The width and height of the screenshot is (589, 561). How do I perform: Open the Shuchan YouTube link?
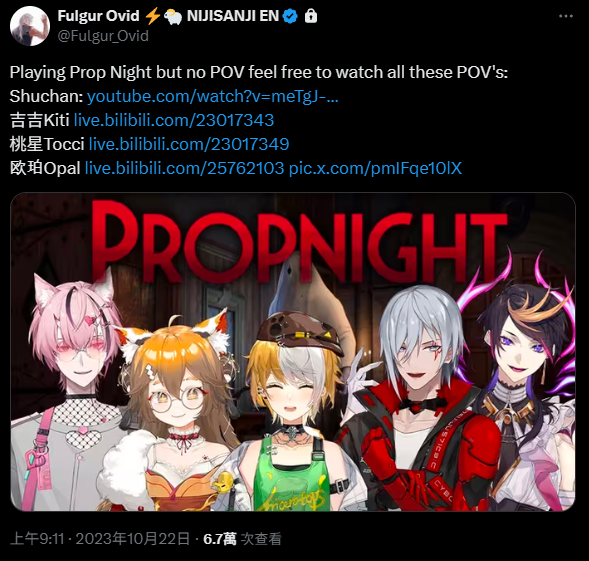(x=213, y=97)
